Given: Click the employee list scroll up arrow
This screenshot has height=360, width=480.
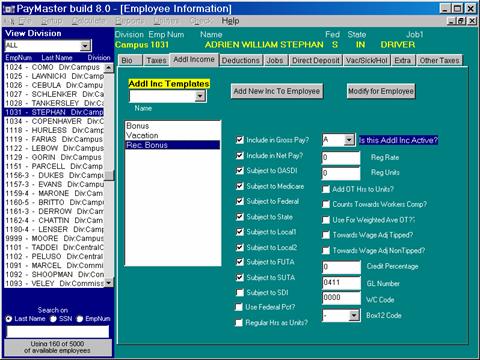Looking at the screenshot, I should point(109,68).
